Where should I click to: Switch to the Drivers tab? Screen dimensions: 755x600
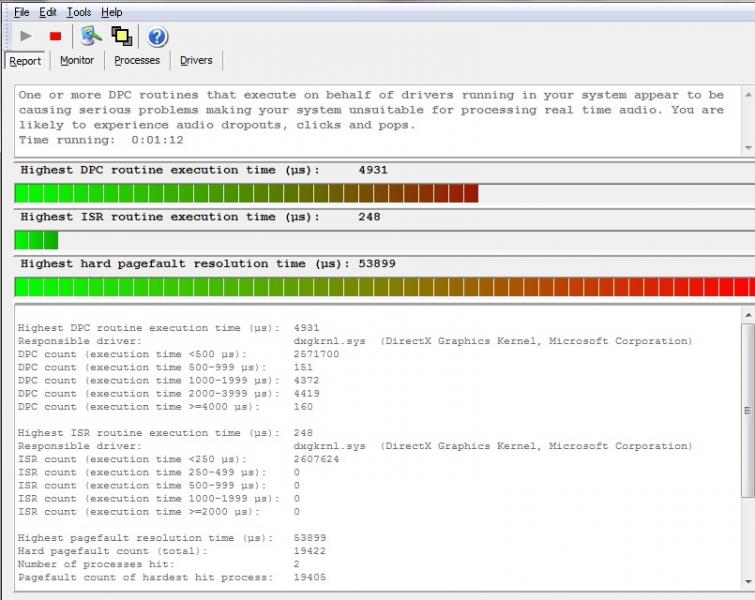point(196,60)
